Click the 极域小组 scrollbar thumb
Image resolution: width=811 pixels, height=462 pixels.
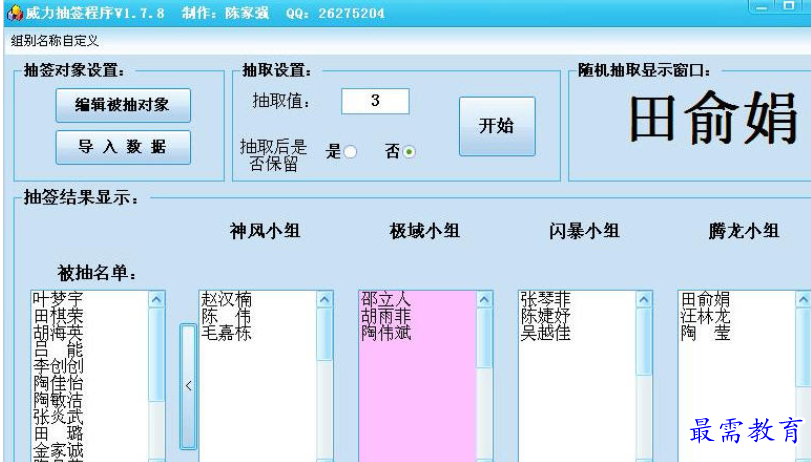pyautogui.click(x=484, y=338)
